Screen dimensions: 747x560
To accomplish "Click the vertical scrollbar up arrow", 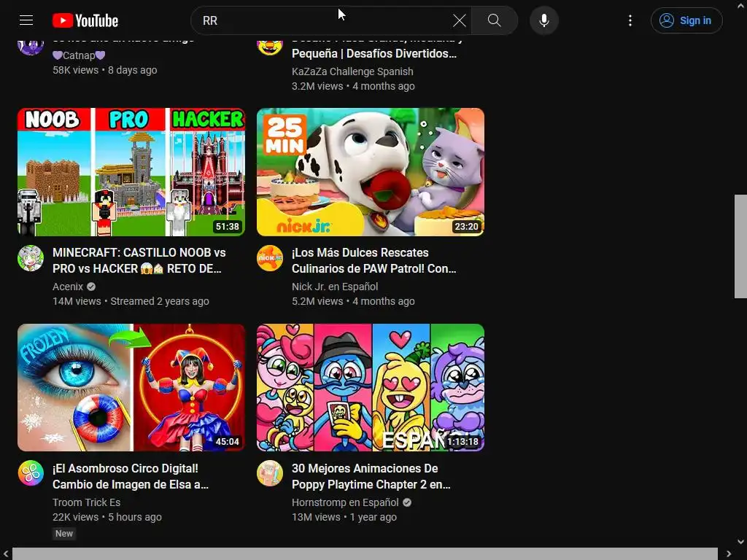I will [x=740, y=6].
